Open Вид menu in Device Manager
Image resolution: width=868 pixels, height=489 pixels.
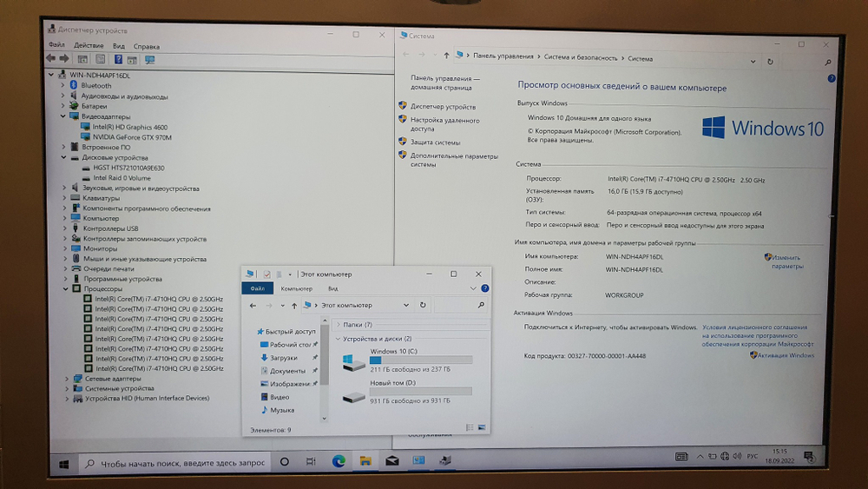pyautogui.click(x=118, y=46)
